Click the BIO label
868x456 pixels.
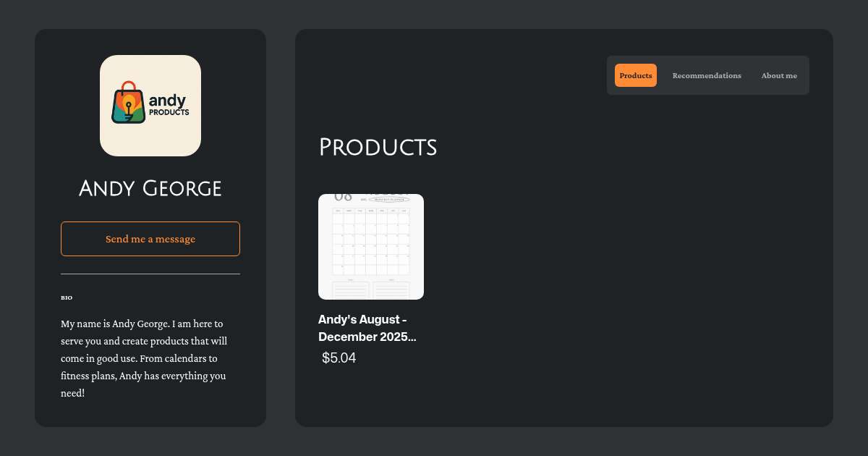(x=67, y=297)
